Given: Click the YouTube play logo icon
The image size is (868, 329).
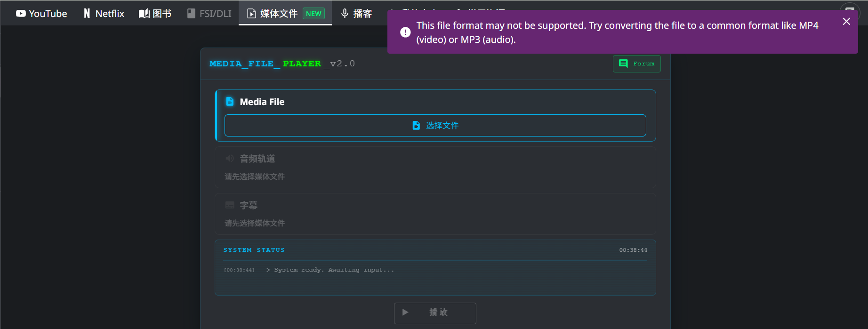Looking at the screenshot, I should [x=21, y=14].
